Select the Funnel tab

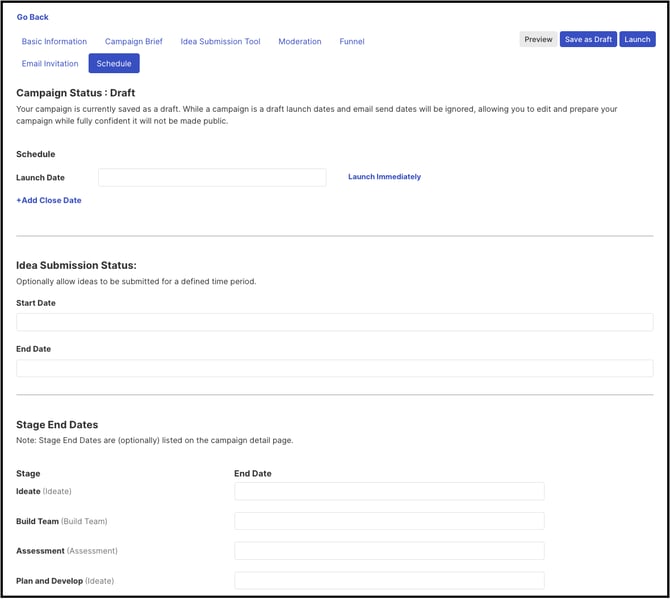point(352,41)
